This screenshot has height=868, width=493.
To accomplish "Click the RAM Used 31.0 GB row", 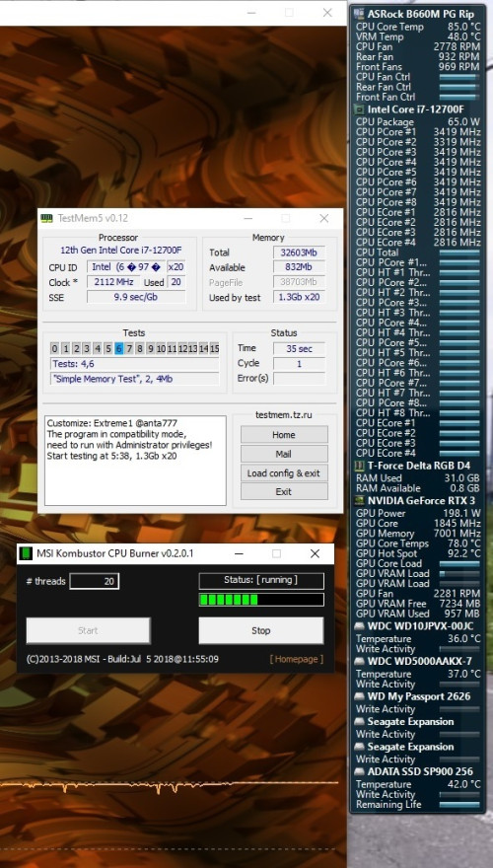I will pos(418,477).
